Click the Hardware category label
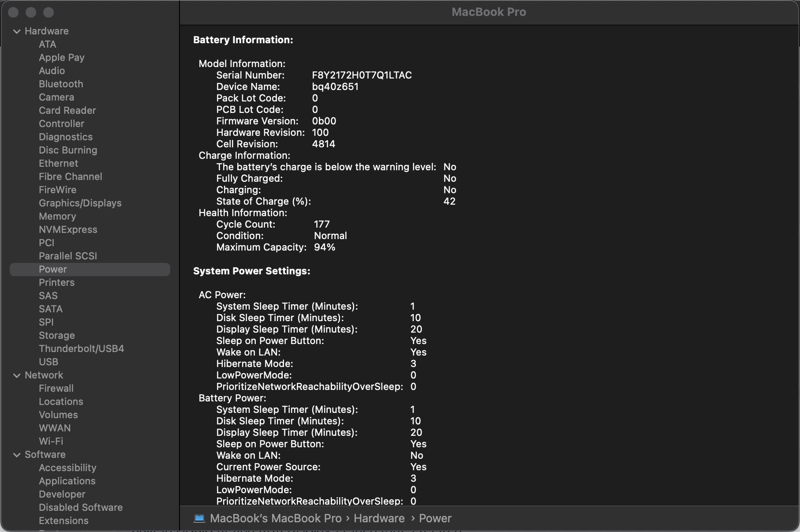This screenshot has width=800, height=532. (46, 31)
